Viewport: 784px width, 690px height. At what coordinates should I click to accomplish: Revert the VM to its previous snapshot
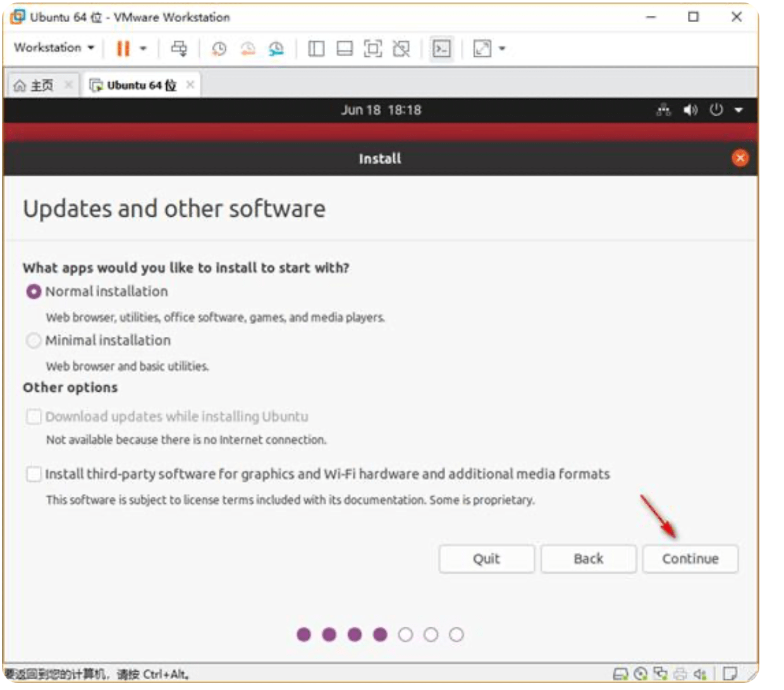248,49
